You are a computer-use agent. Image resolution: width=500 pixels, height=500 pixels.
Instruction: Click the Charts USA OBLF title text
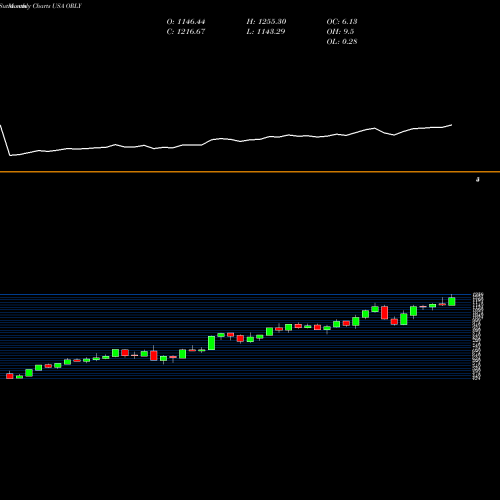57,6
